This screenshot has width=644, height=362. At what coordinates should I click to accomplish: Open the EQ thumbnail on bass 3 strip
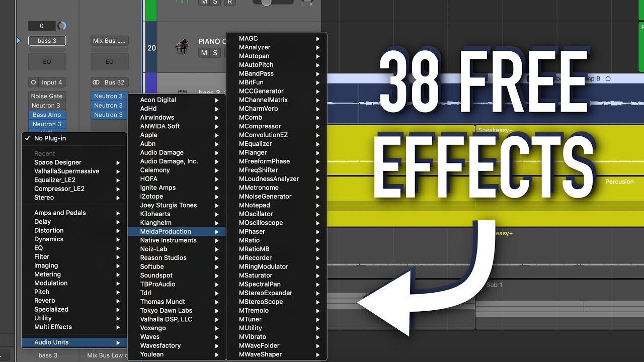point(47,62)
